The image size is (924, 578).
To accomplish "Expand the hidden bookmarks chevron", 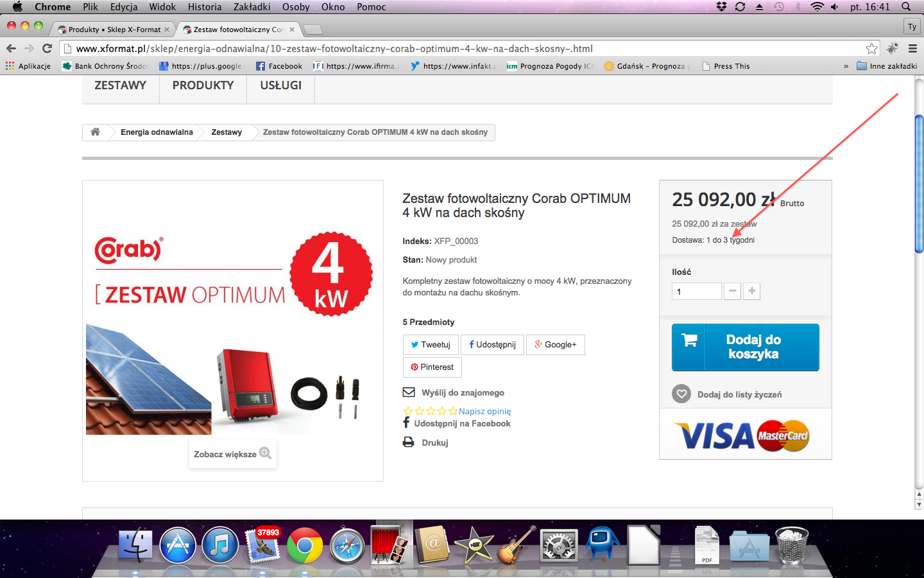I will click(x=846, y=66).
